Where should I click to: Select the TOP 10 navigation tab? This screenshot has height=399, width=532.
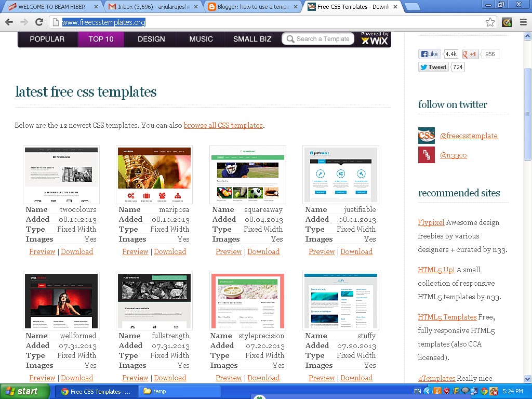click(x=101, y=38)
